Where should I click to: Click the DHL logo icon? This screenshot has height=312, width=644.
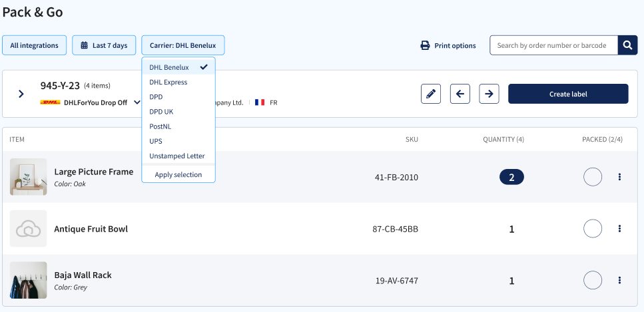tap(50, 102)
